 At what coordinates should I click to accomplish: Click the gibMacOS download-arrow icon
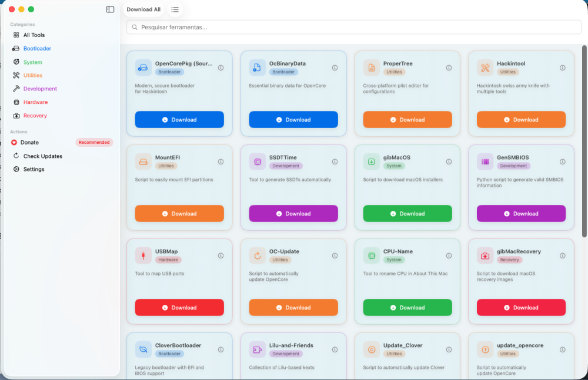pos(371,162)
